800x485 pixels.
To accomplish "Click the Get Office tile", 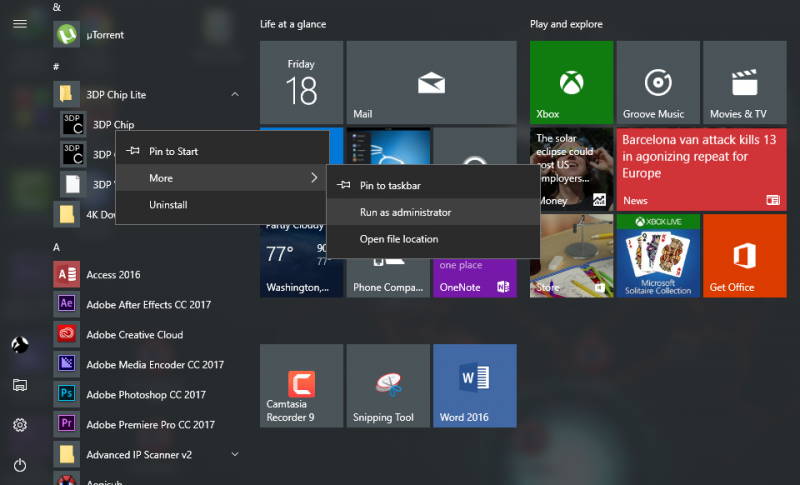I will coord(743,256).
